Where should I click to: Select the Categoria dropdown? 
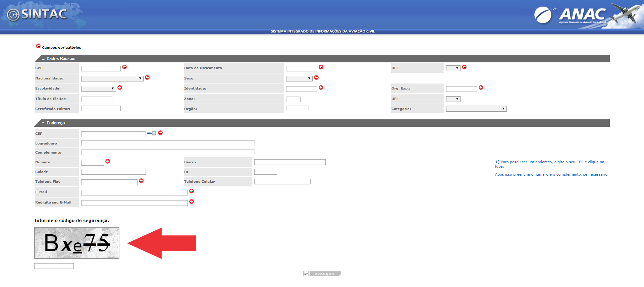476,109
